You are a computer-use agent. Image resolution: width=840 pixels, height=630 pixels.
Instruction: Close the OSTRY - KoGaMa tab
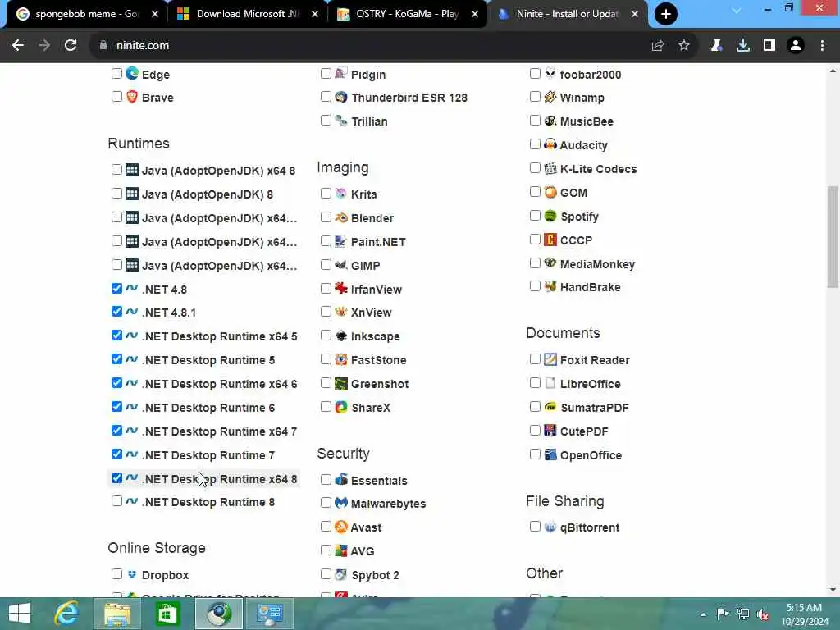tap(475, 14)
